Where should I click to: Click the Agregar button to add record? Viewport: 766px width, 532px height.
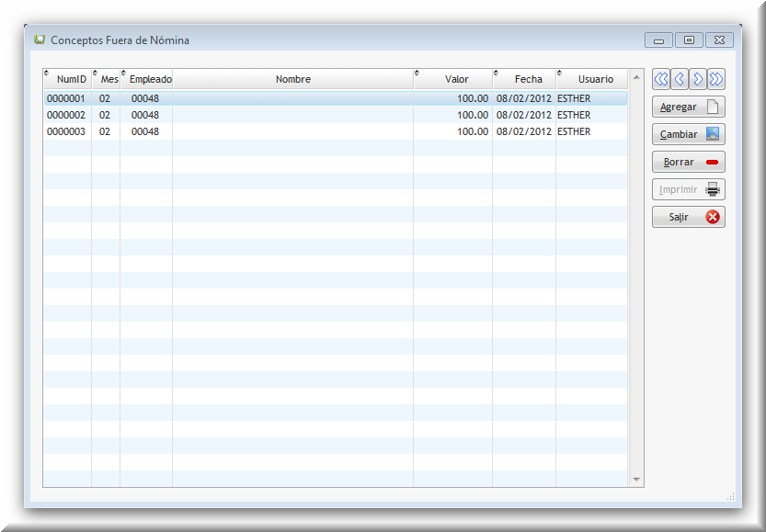click(688, 107)
